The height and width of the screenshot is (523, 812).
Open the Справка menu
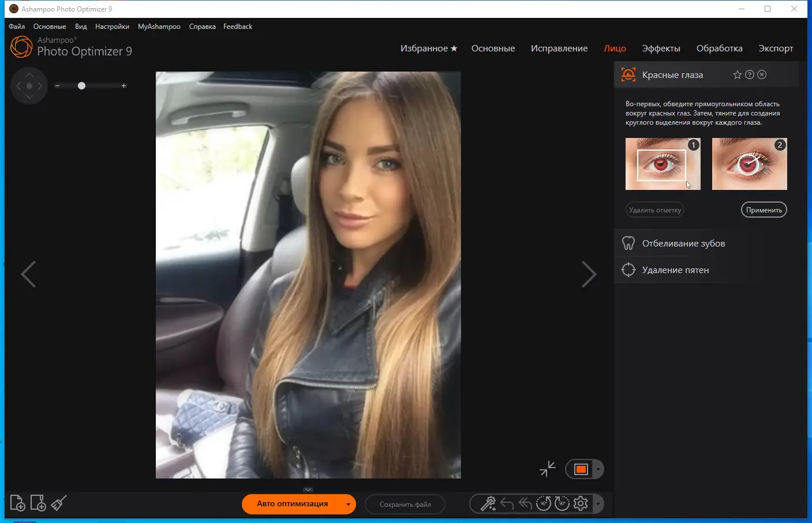coord(202,27)
